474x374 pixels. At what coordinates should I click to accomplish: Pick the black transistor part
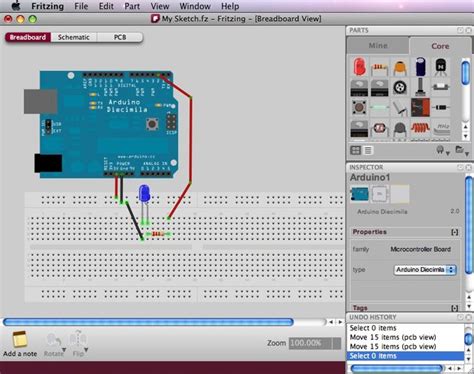(x=441, y=67)
